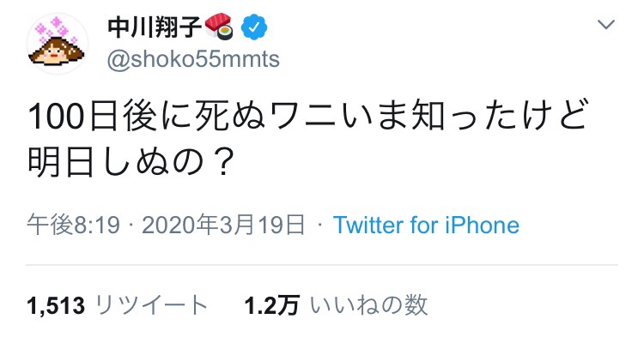Click the blue verified badge icon
This screenshot has height=343, width=644.
point(254,27)
